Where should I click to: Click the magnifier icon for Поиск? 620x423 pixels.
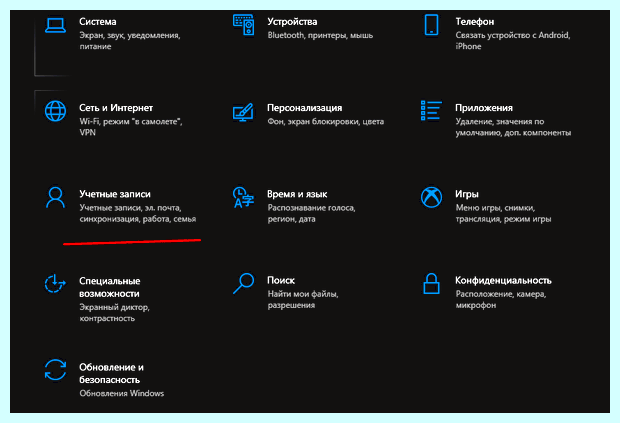(243, 283)
